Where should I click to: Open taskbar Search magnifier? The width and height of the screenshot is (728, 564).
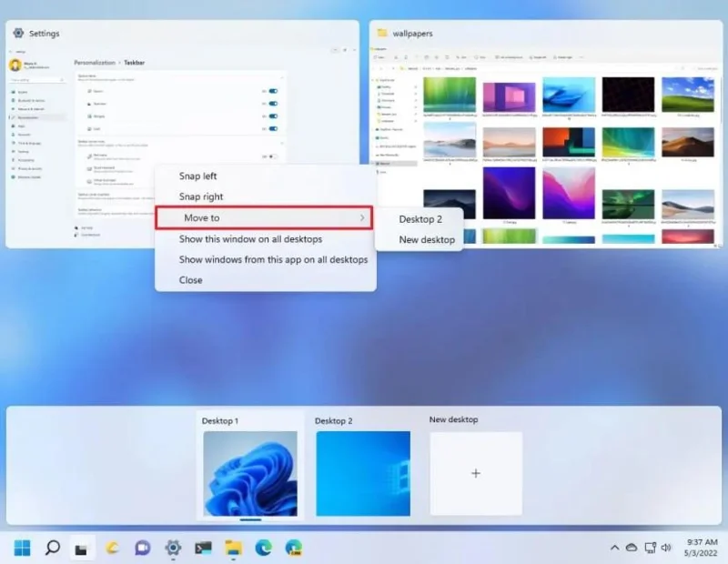[x=53, y=548]
